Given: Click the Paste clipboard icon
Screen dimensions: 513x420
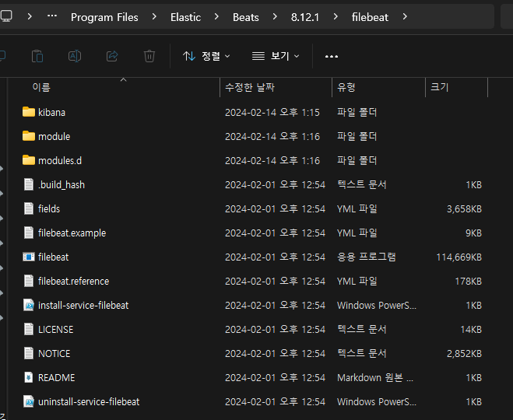Looking at the screenshot, I should coord(37,56).
